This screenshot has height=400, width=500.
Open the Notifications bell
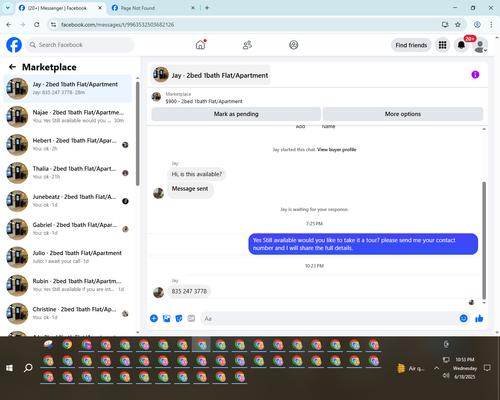pos(461,45)
